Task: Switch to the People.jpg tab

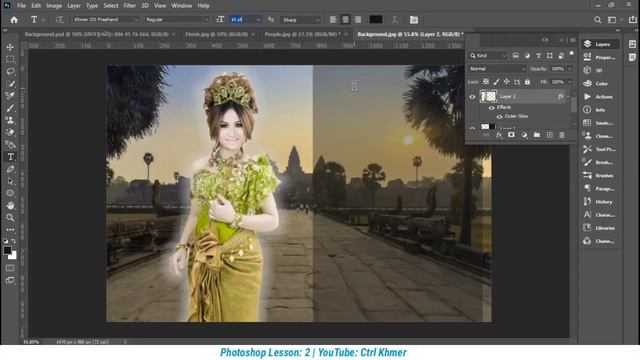Action: tap(302, 34)
